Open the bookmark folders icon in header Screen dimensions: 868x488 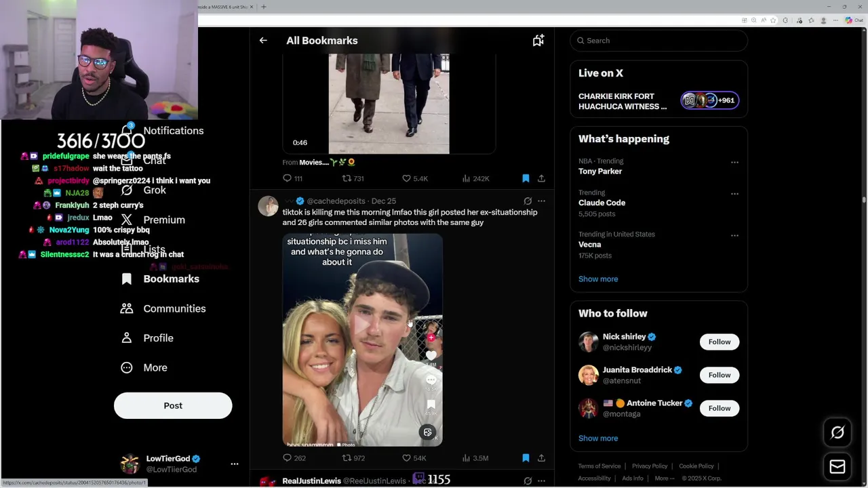538,41
